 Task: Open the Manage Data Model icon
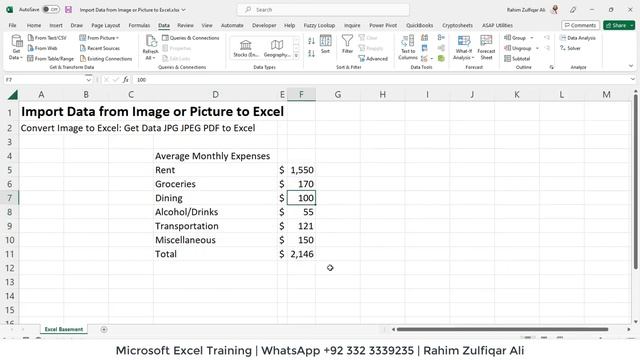tap(441, 59)
